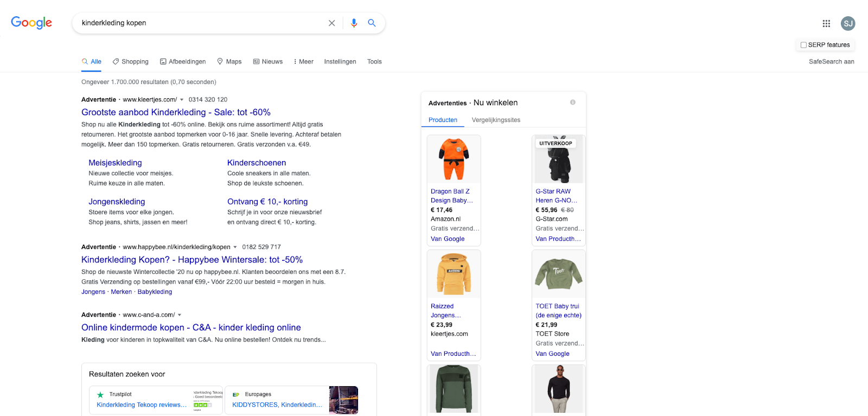Click 'G-Star RAW Heren G-NO' product title
The height and width of the screenshot is (416, 868).
click(x=557, y=196)
